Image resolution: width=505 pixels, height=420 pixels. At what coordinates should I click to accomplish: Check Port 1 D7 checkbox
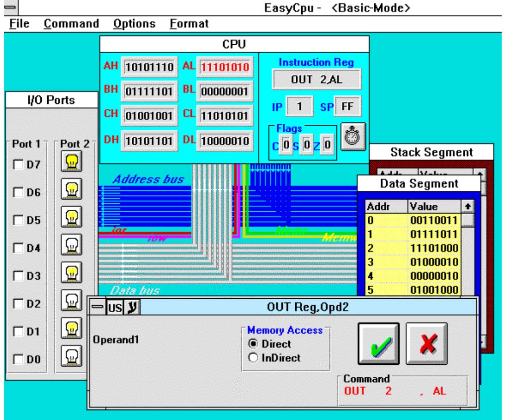pyautogui.click(x=18, y=165)
